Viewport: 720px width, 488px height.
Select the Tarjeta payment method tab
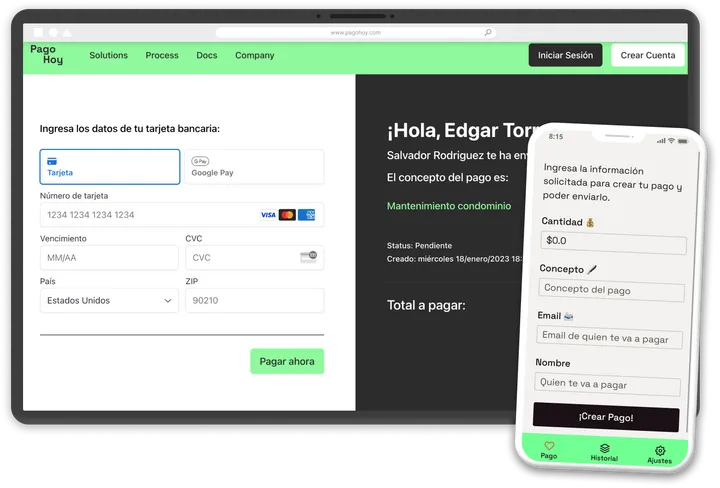coord(110,167)
